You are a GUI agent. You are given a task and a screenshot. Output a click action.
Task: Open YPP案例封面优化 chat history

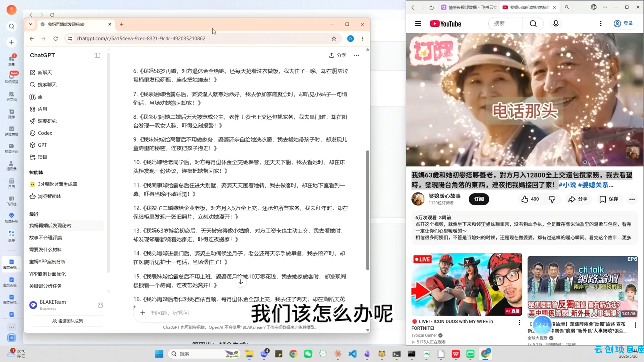pos(47,274)
